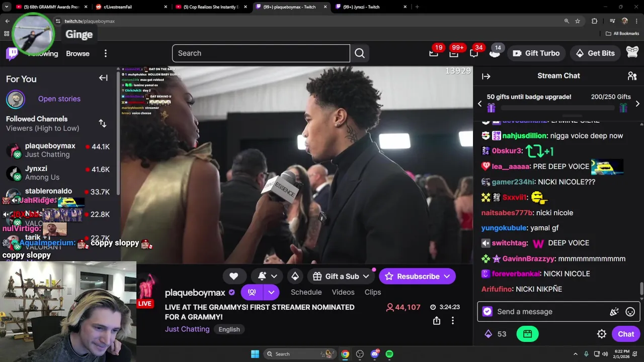Image resolution: width=644 pixels, height=362 pixels.
Task: Open stream more options vertical dots
Action: pos(452,321)
